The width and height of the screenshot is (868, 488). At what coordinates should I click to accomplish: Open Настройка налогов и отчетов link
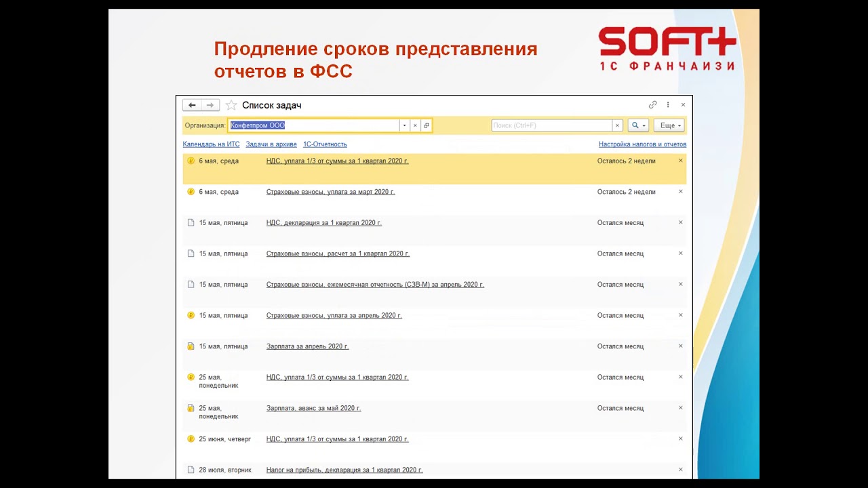[x=642, y=144]
